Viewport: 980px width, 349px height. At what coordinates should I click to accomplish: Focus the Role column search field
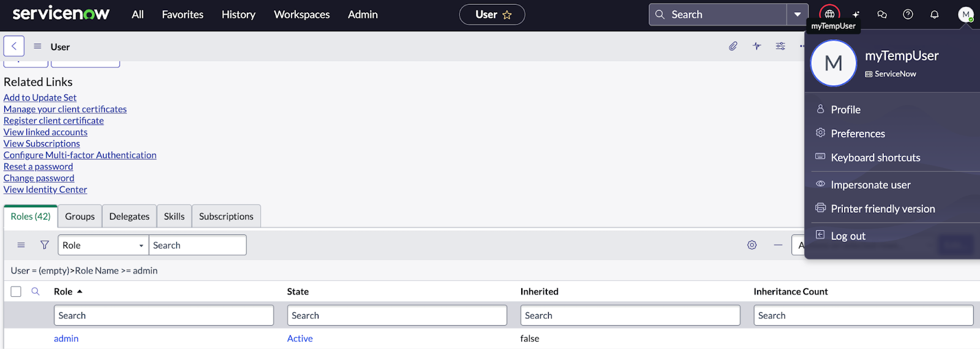tap(164, 315)
